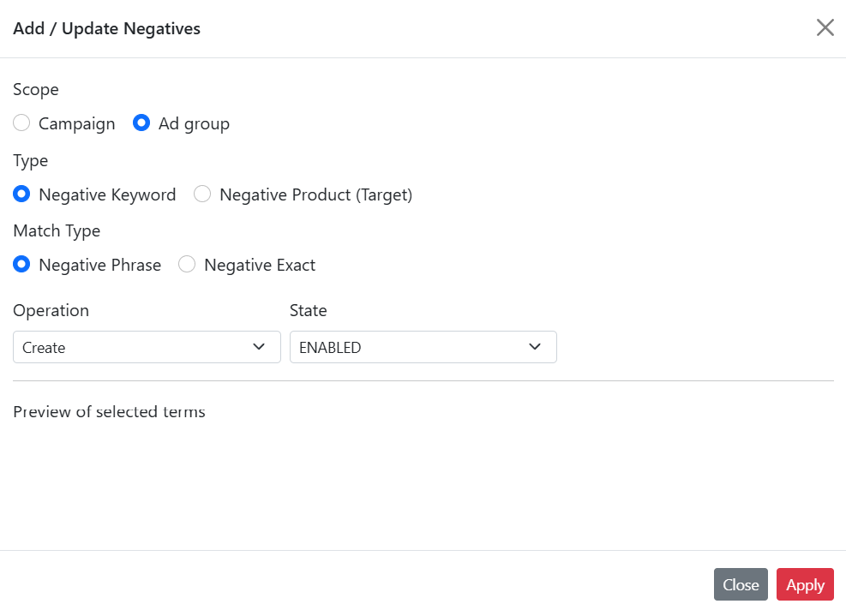Pick the Negative Keyword type radio circle
846x616 pixels.
[22, 194]
